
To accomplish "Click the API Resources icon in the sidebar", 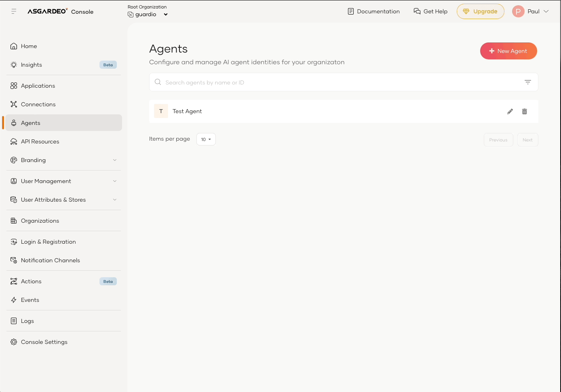I will pos(14,141).
